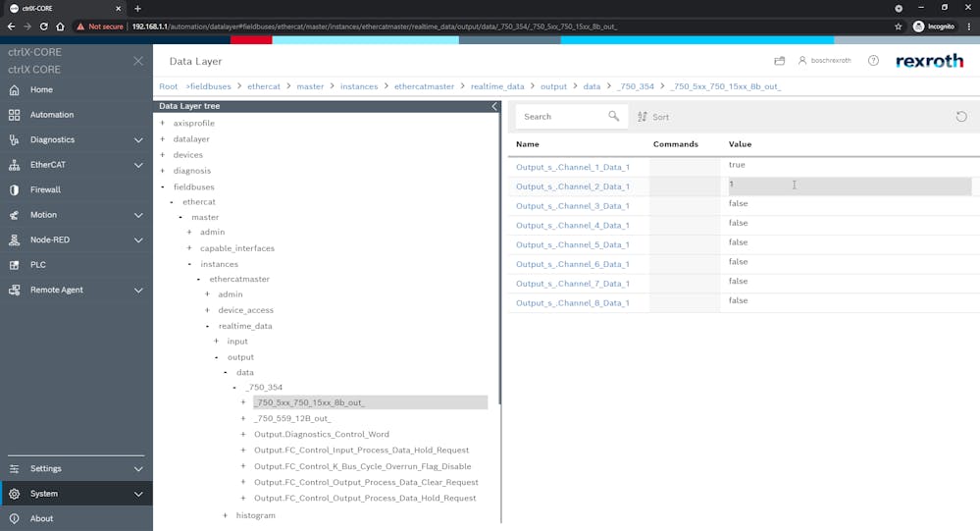This screenshot has width=980, height=531.
Task: Reload the browser page
Action: pos(44,27)
